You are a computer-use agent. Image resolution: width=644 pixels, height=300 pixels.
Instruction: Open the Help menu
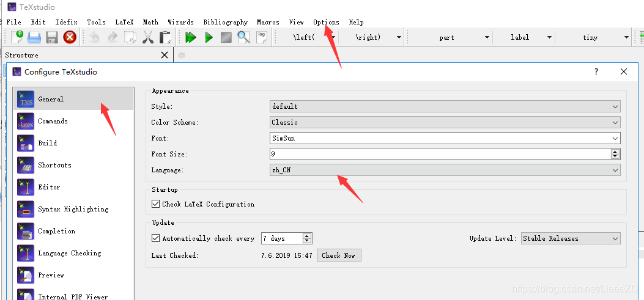coord(356,22)
